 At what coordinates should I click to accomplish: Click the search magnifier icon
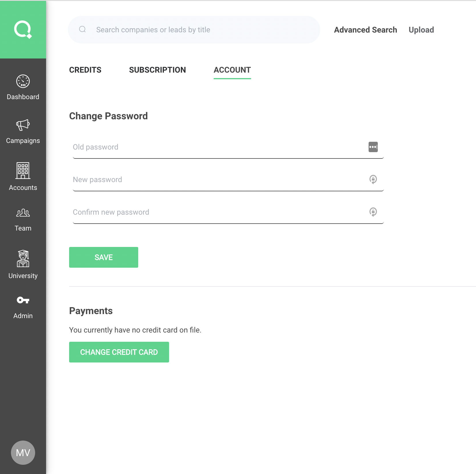pos(82,29)
